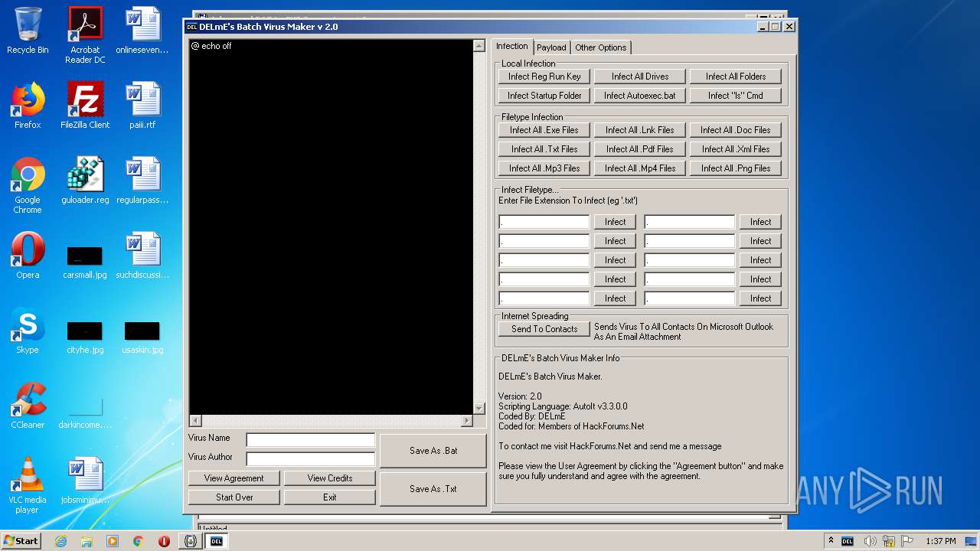The image size is (980, 551).
Task: Click the Chrome icon in the taskbar
Action: pyautogui.click(x=139, y=541)
